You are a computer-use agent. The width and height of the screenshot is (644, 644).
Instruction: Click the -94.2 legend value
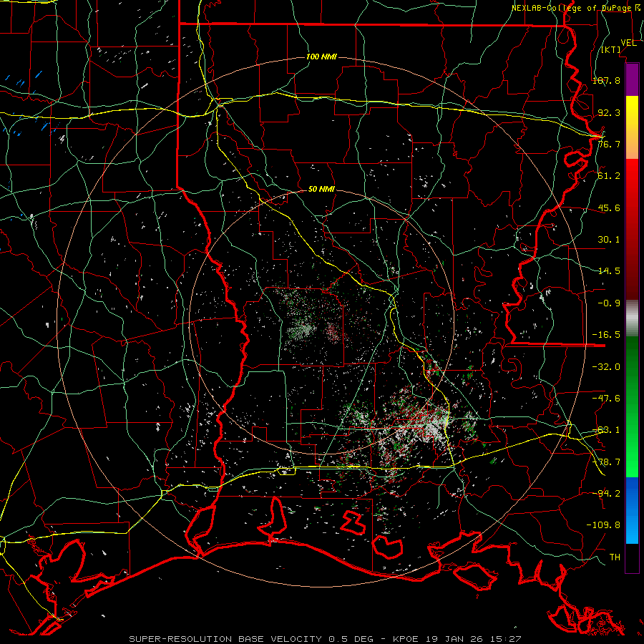click(x=606, y=493)
